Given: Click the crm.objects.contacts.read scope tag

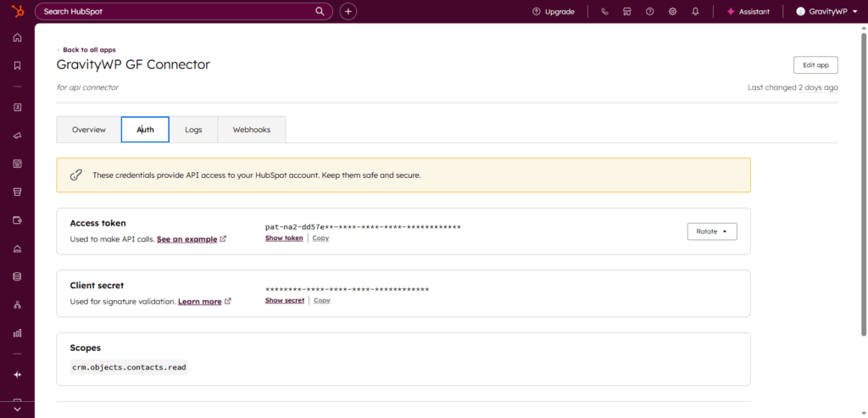Looking at the screenshot, I should [x=129, y=366].
